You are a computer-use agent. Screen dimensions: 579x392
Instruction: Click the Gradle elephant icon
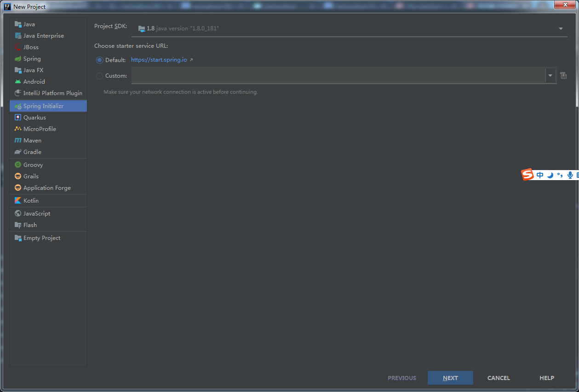[18, 152]
